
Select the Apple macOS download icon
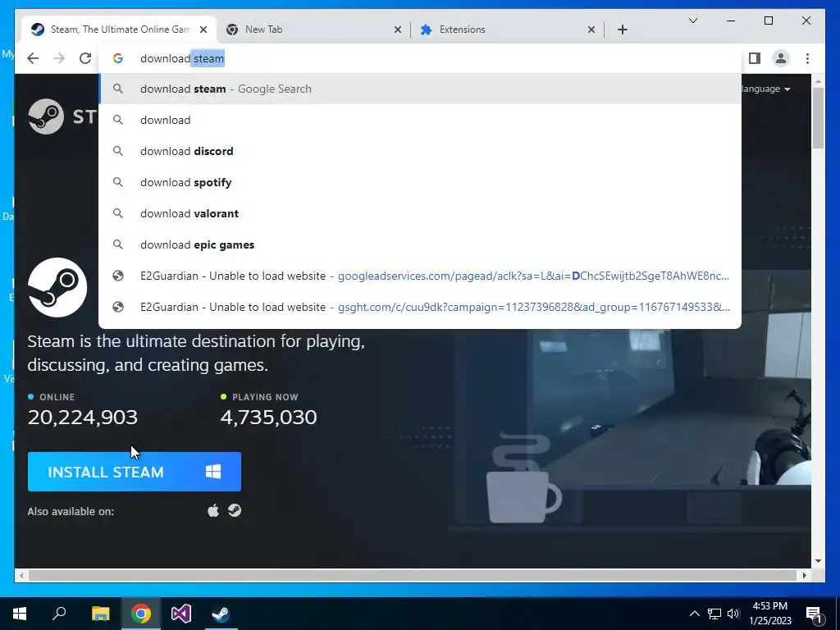[213, 510]
